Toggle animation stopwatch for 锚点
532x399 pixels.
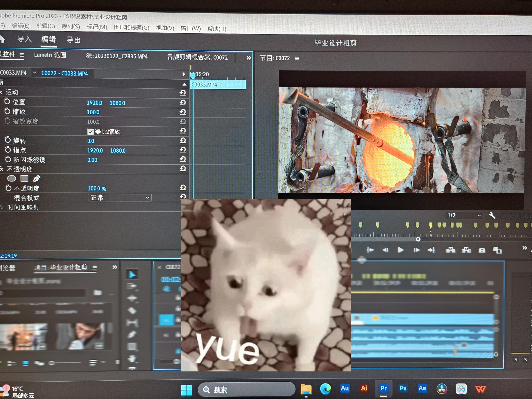[x=8, y=150]
